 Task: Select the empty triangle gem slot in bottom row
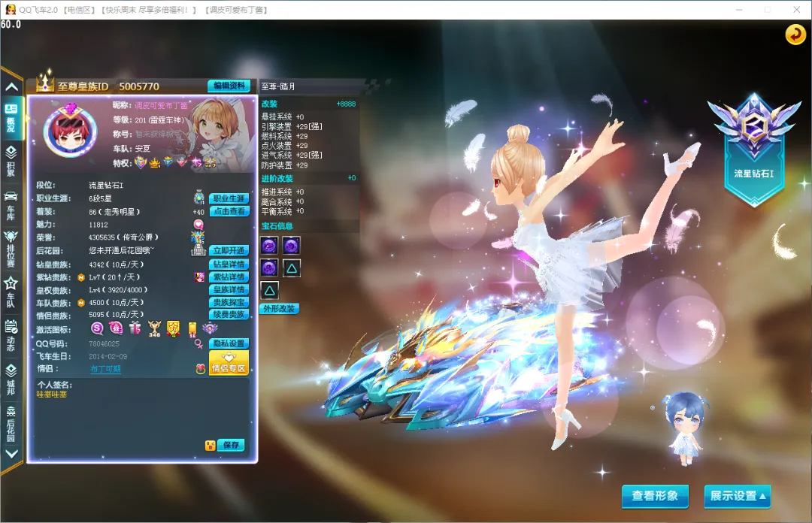[270, 290]
